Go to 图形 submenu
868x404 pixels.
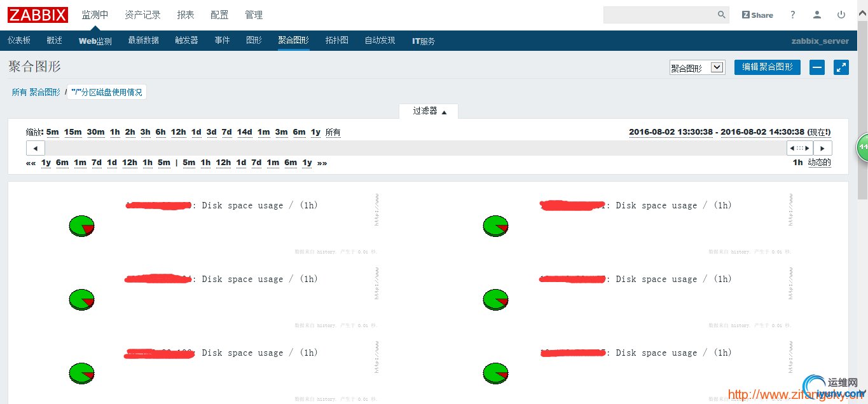254,41
